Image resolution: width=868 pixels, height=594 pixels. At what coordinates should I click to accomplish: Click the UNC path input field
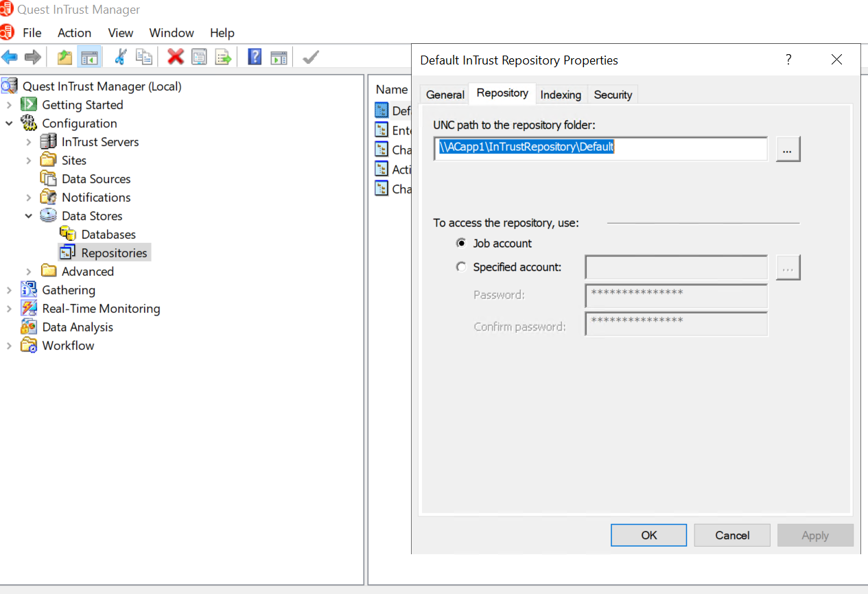coord(600,148)
